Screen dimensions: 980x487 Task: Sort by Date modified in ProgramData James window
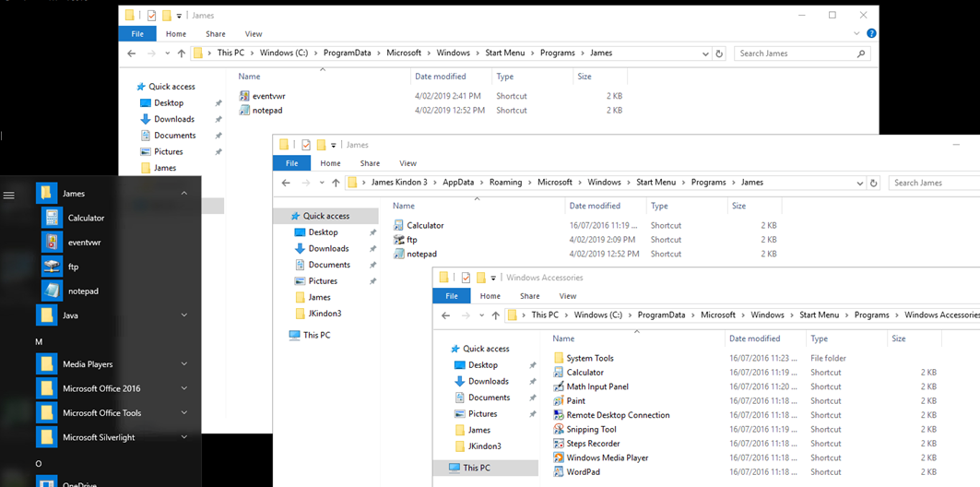point(441,77)
